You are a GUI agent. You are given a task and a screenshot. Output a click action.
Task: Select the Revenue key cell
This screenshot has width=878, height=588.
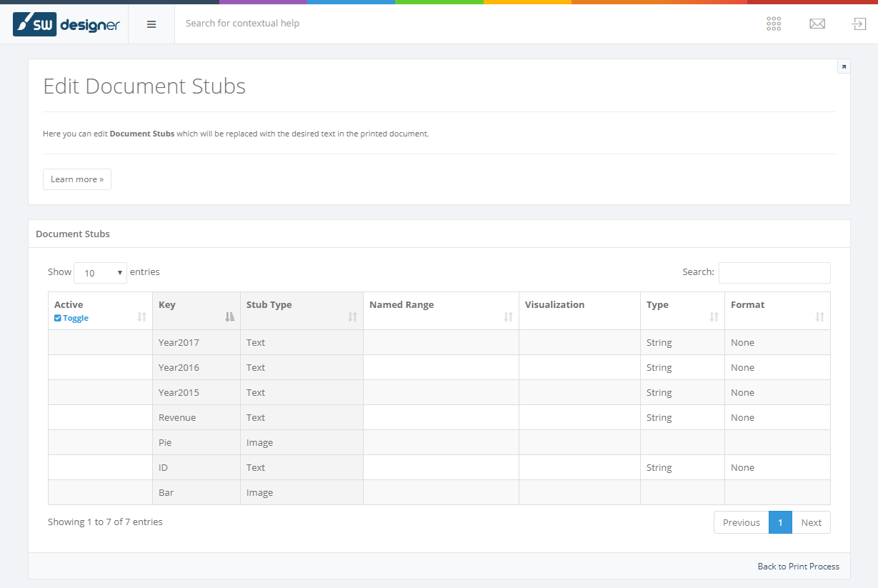pyautogui.click(x=196, y=417)
